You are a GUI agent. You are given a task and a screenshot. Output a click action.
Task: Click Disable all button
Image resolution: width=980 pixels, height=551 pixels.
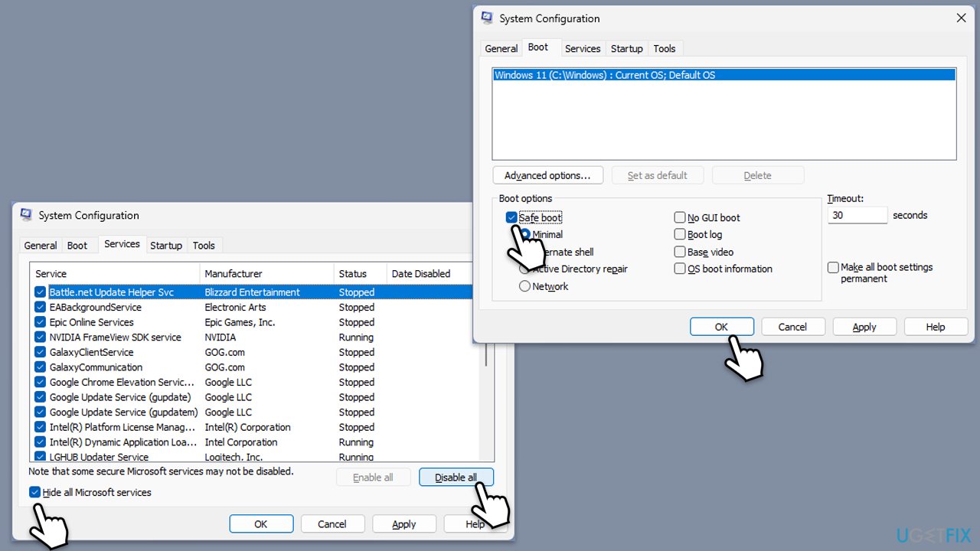click(x=456, y=477)
